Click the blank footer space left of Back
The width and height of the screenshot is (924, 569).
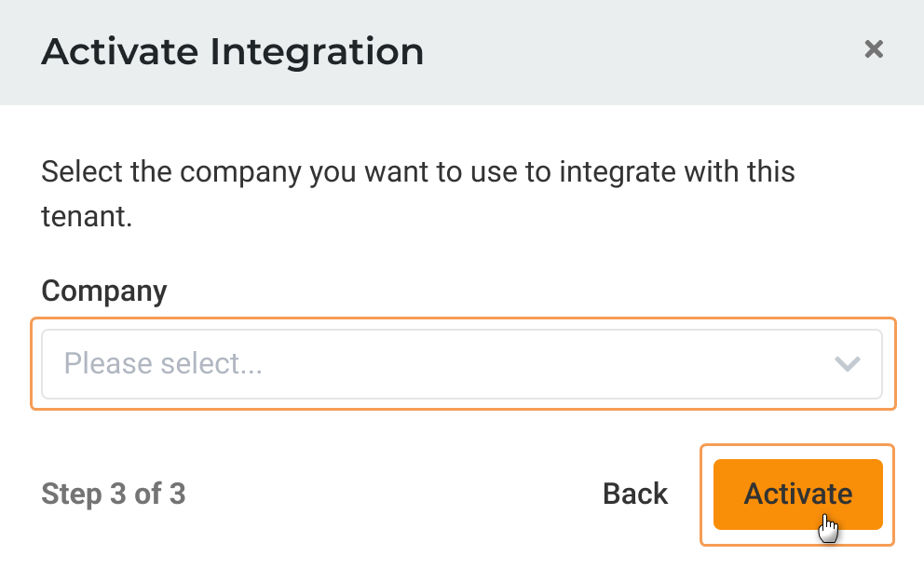pos(391,494)
